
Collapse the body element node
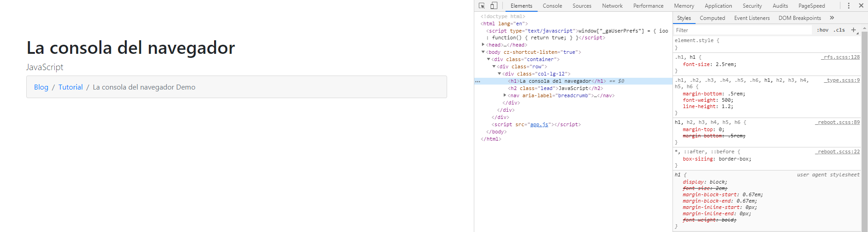(x=483, y=52)
